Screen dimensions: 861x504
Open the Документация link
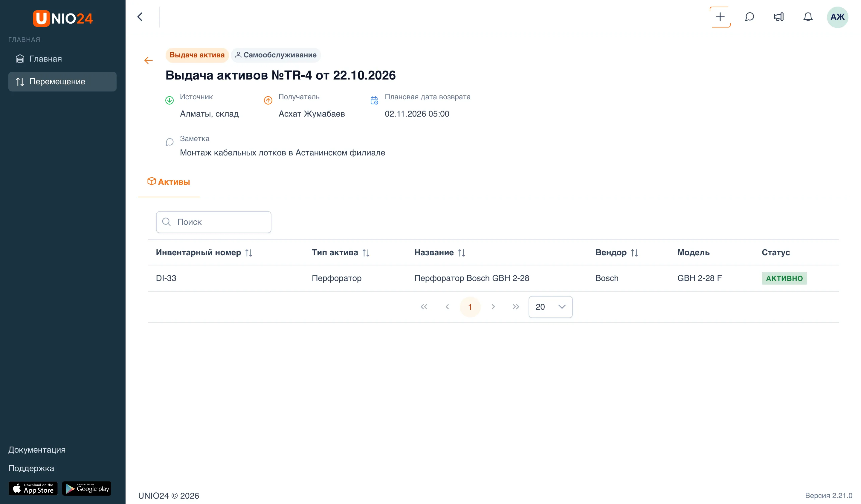(37, 450)
